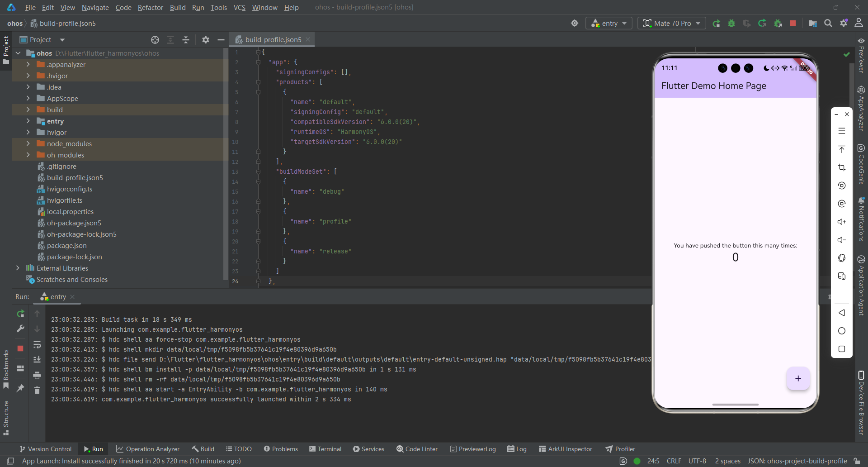Close the entry Run tab
The width and height of the screenshot is (868, 467).
coord(72,297)
